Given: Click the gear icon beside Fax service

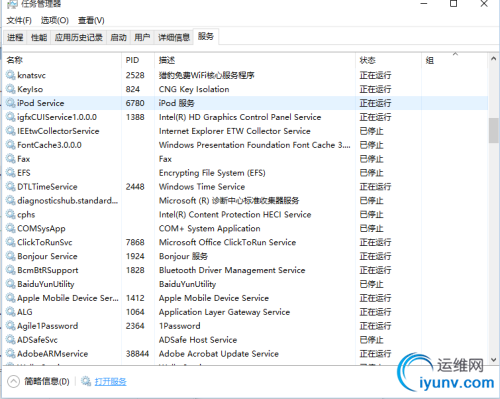Looking at the screenshot, I should pyautogui.click(x=11, y=159).
